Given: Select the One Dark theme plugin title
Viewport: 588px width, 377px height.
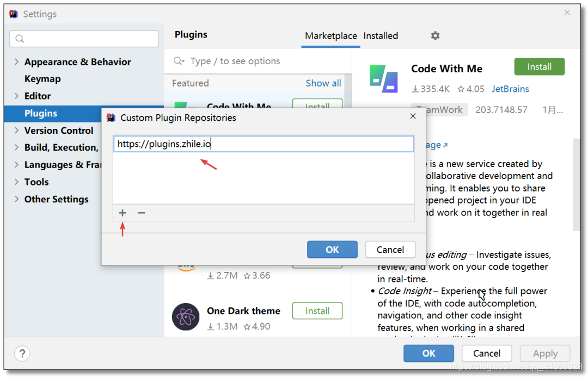Looking at the screenshot, I should (x=243, y=311).
